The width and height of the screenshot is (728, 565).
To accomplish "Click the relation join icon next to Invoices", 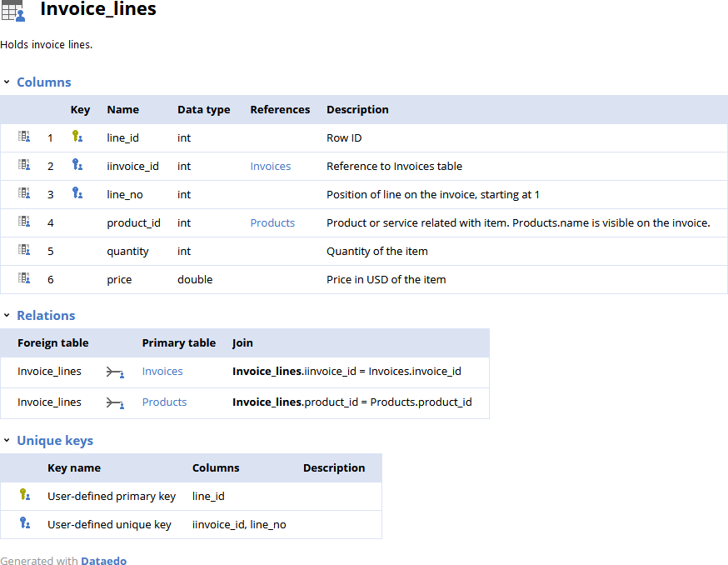I will [x=115, y=372].
